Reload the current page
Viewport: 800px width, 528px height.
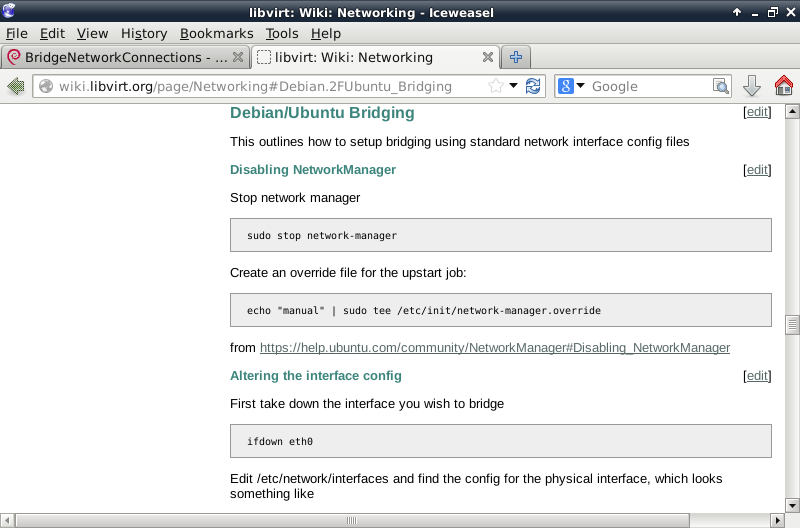(x=533, y=86)
